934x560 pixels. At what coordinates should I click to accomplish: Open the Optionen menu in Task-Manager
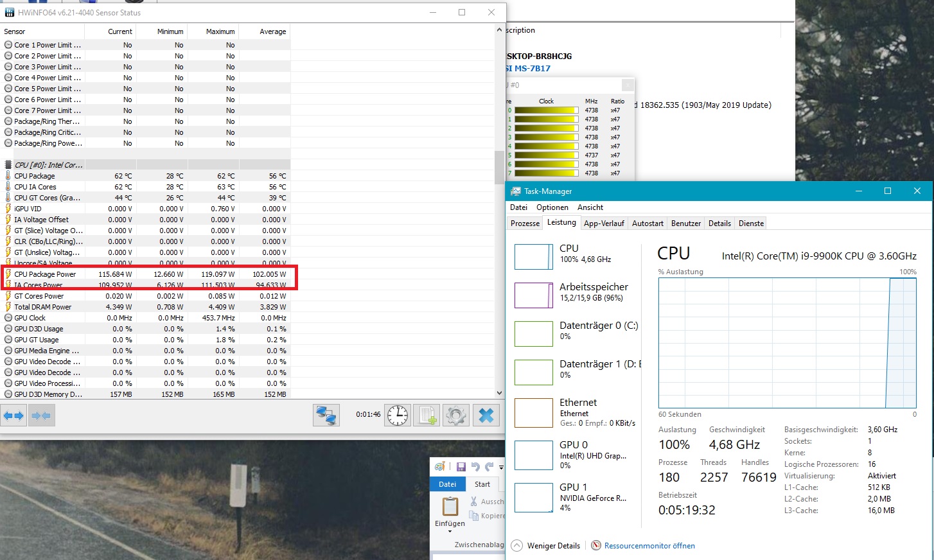pyautogui.click(x=552, y=207)
